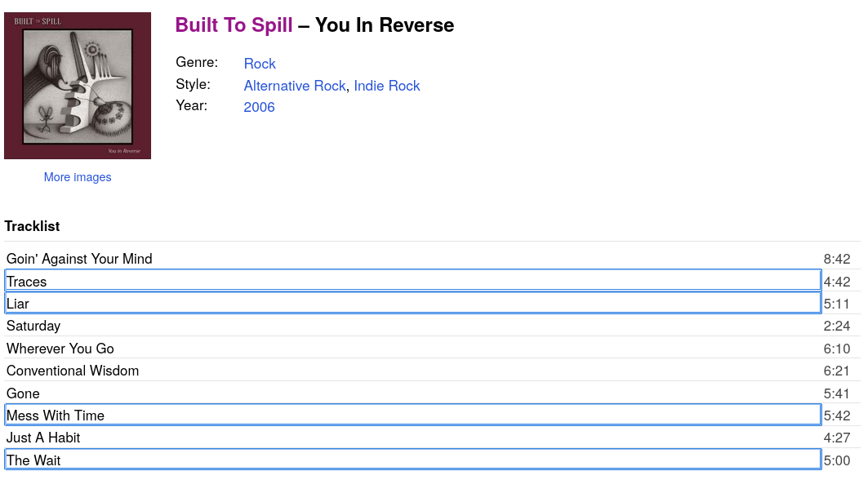This screenshot has height=480, width=868.
Task: Open the Alternative Rock style link
Action: (295, 86)
